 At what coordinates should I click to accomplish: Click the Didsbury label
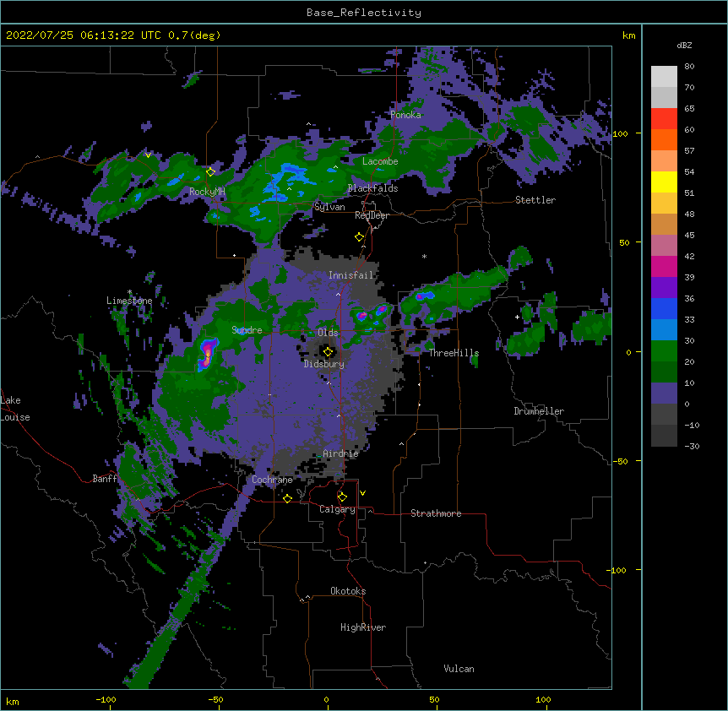tap(324, 364)
